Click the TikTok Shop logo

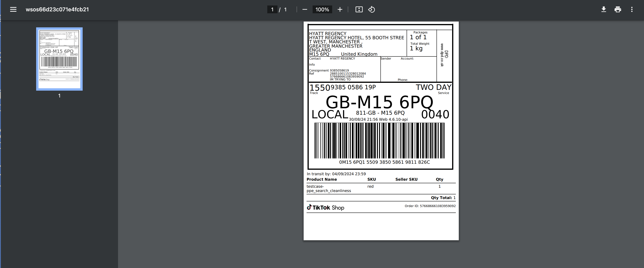click(326, 207)
